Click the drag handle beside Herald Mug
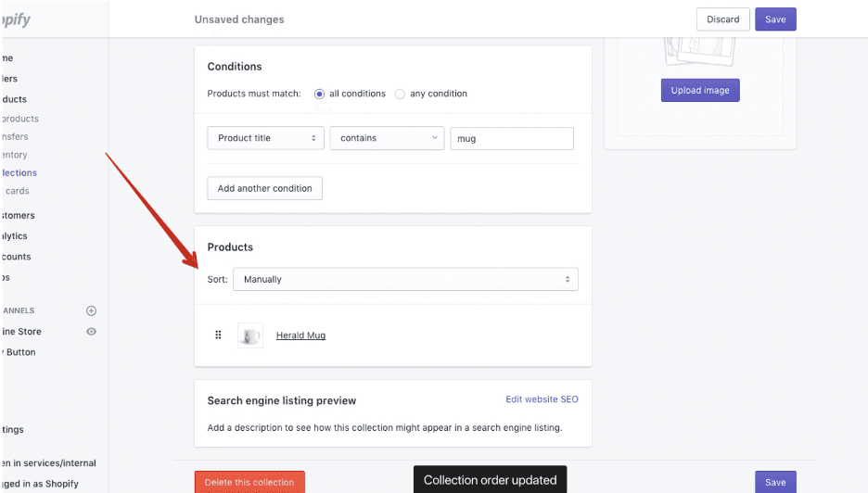This screenshot has height=493, width=868. click(x=218, y=335)
